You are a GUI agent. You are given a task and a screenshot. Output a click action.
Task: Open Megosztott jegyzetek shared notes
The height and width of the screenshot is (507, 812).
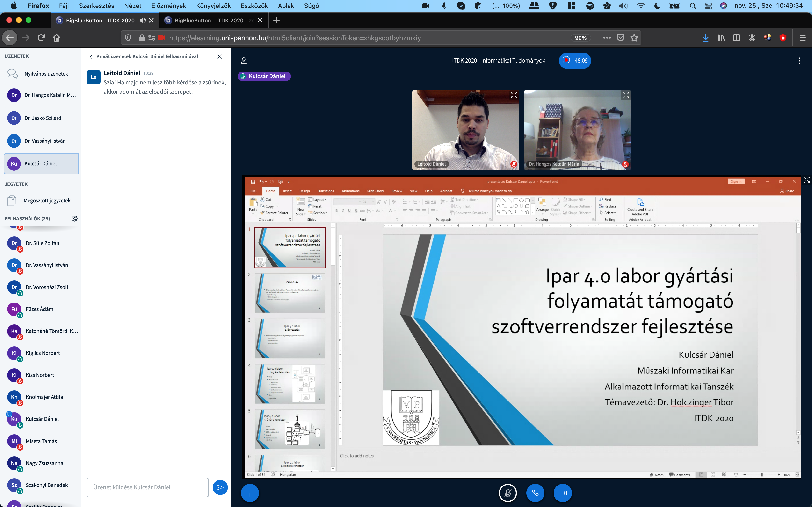coord(47,201)
